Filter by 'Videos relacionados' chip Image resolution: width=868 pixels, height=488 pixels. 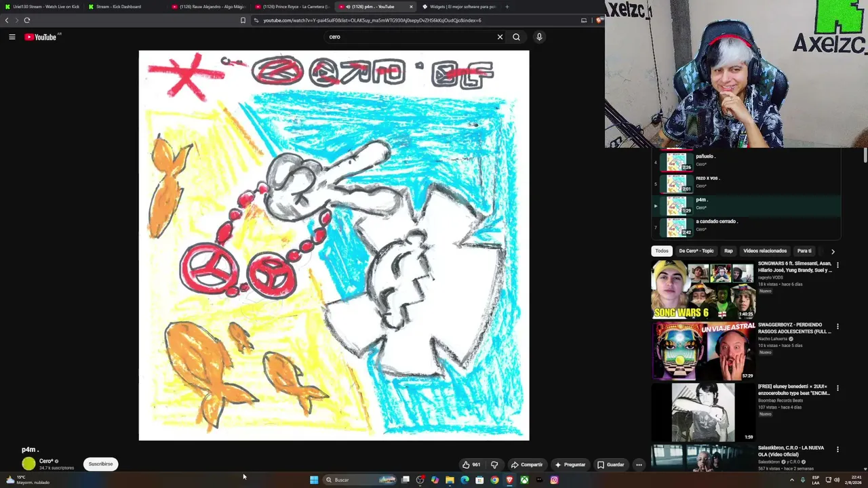[765, 251]
